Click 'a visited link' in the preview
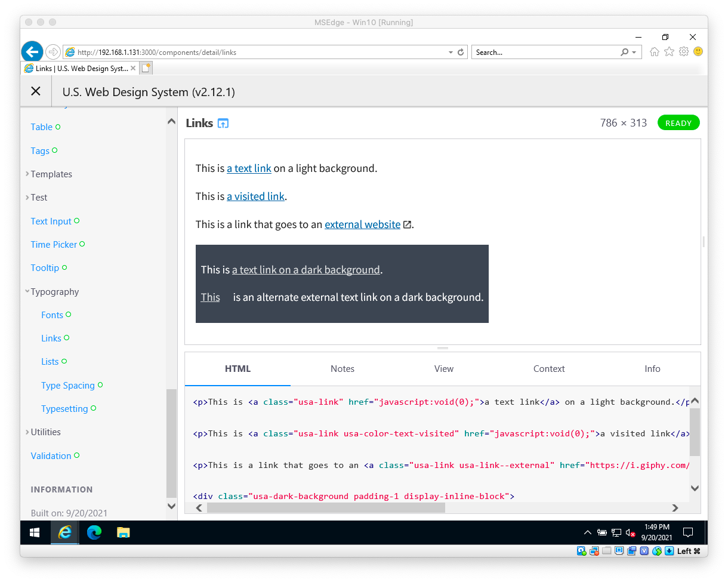 point(255,196)
